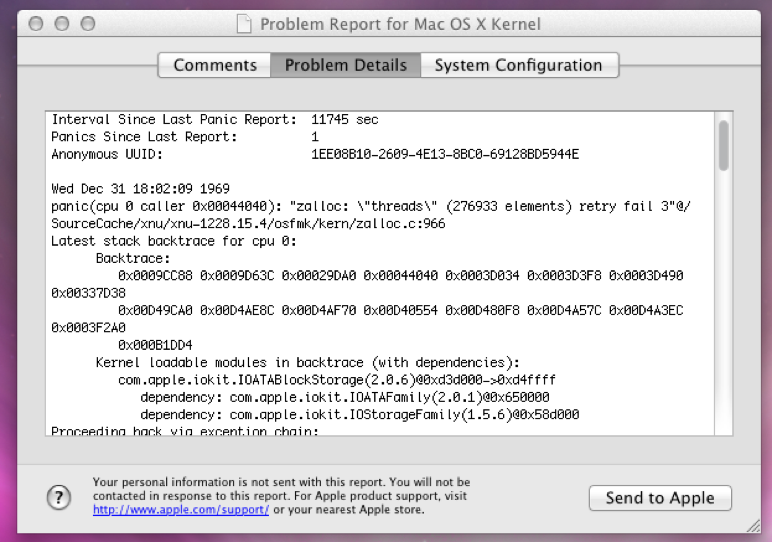Open the System Configuration tab

click(519, 65)
